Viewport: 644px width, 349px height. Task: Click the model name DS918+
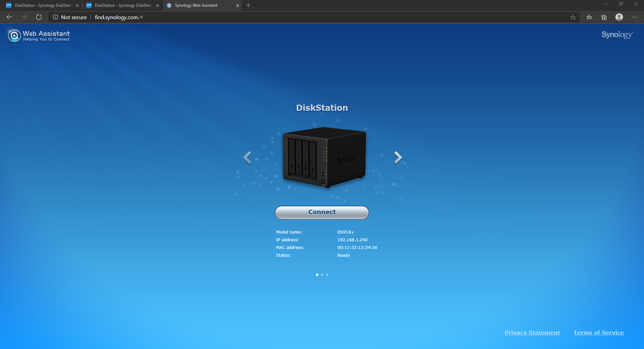click(345, 232)
